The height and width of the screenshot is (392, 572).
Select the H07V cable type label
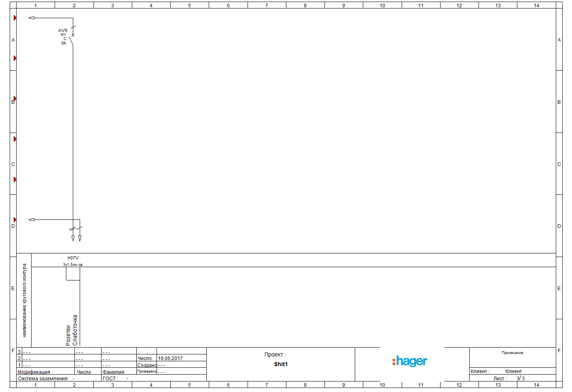[73, 258]
